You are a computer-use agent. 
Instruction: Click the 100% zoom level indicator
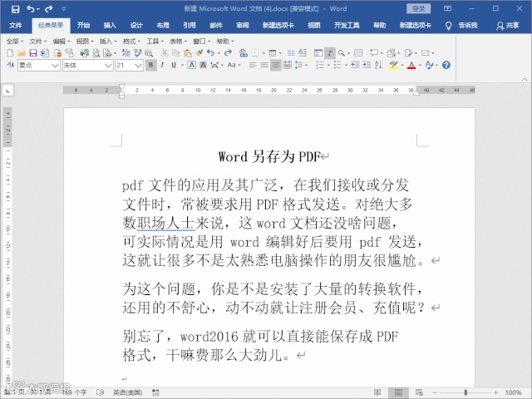coord(513,392)
